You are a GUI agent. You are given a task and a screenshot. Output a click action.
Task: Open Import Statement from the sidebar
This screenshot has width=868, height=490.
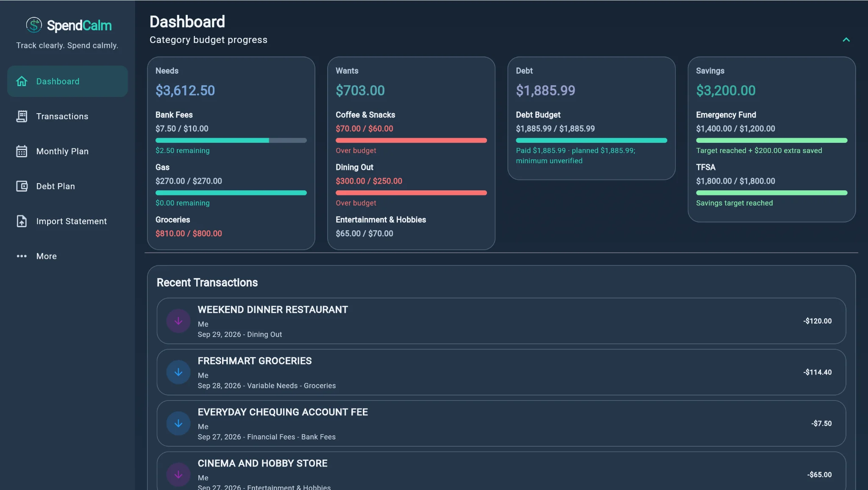click(x=67, y=221)
